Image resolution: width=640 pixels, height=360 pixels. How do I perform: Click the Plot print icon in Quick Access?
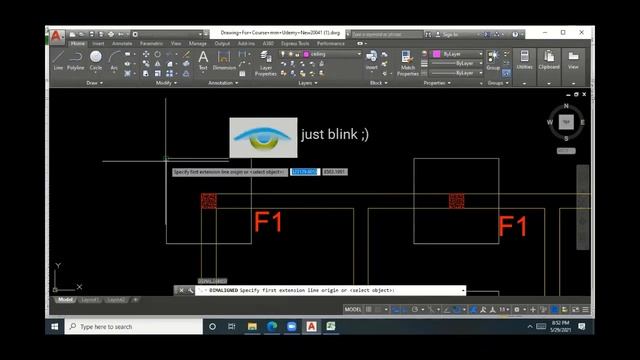(x=111, y=34)
